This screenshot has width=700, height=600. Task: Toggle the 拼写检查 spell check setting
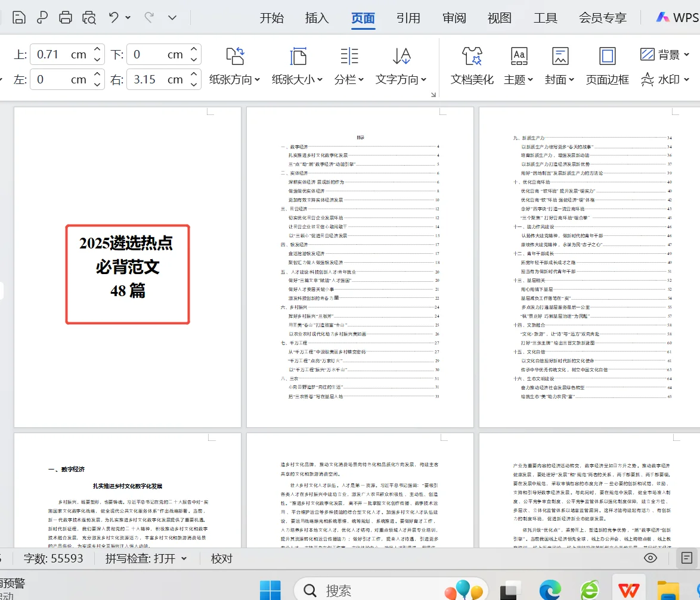pos(145,558)
